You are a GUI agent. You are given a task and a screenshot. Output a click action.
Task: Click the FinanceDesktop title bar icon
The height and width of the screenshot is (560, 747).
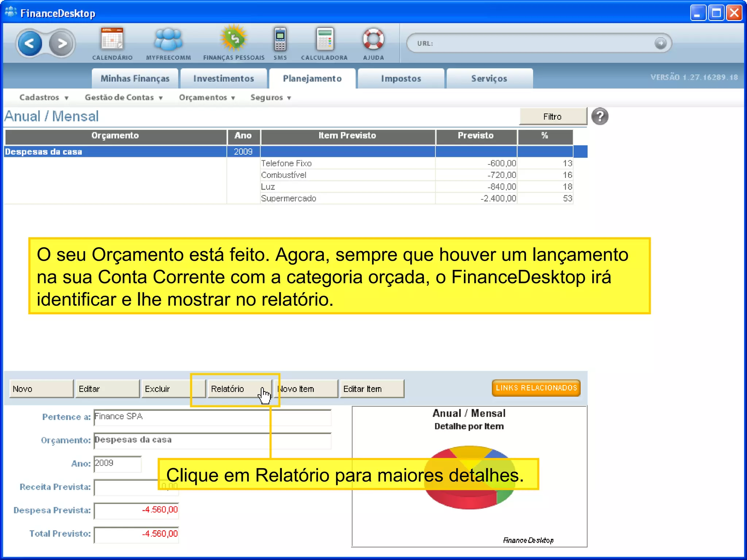[x=11, y=12]
